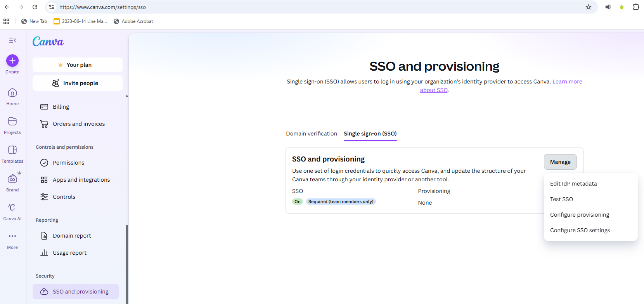Click the Domain report document icon
Screen dimensions: 644x304
pyautogui.click(x=44, y=236)
